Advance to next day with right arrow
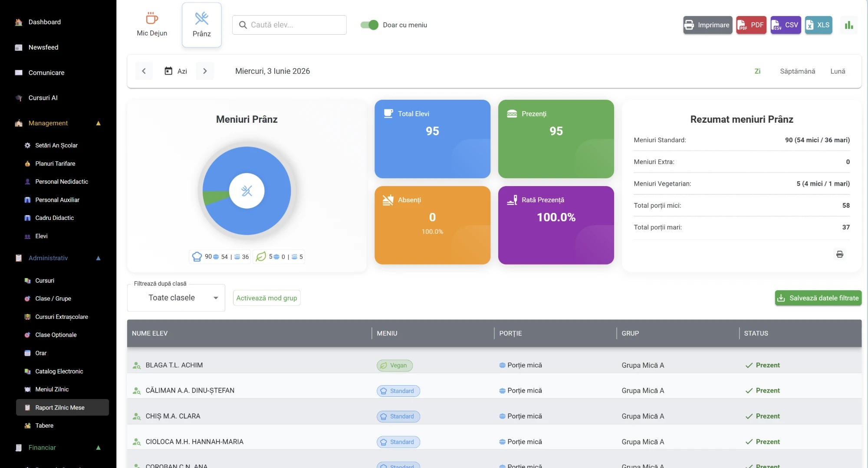This screenshot has height=468, width=868. point(205,71)
